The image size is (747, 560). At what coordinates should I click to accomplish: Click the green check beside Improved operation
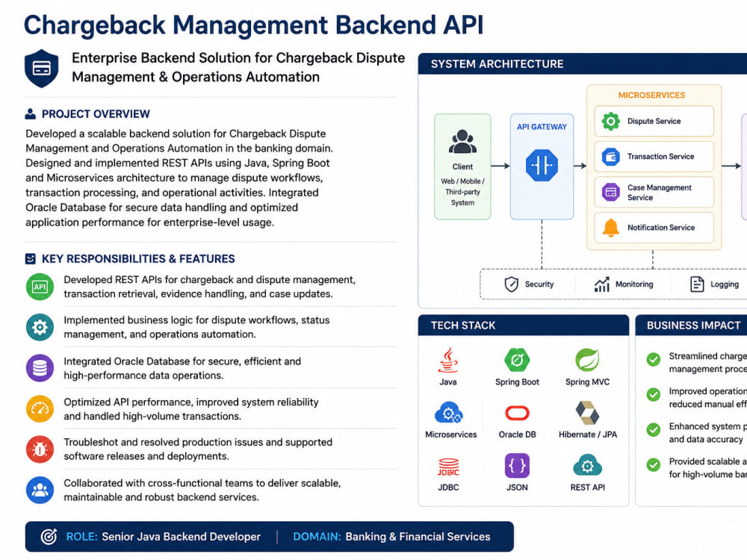click(x=654, y=394)
